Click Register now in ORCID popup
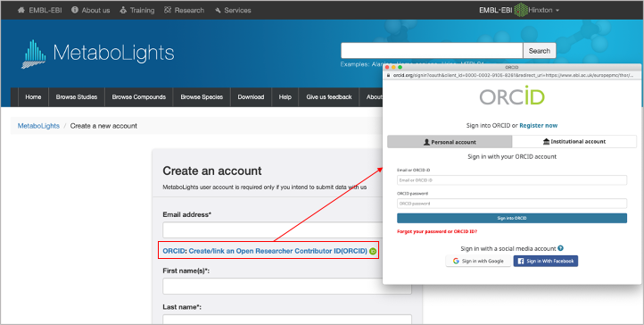The image size is (644, 325). tap(539, 125)
